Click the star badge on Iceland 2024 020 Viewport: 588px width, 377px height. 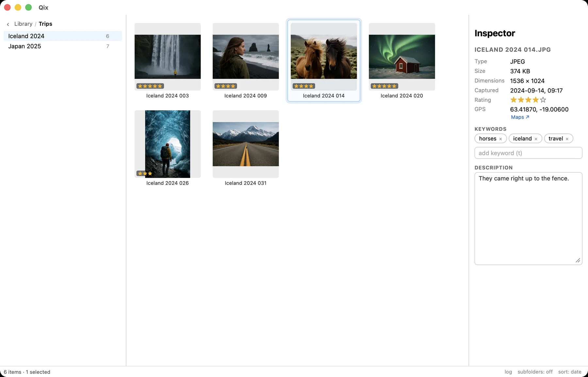(x=384, y=86)
